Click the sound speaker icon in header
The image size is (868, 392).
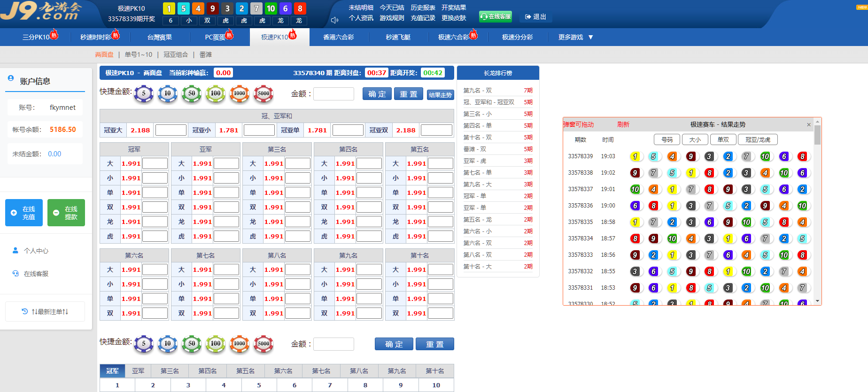(334, 20)
